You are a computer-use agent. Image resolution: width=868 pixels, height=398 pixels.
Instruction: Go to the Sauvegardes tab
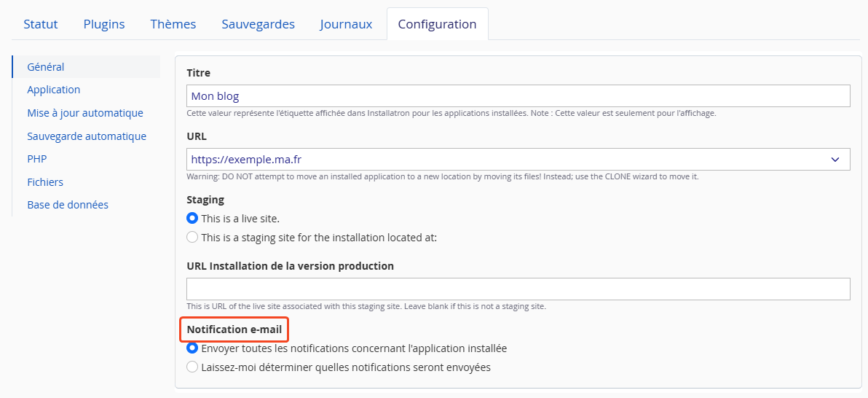click(258, 24)
